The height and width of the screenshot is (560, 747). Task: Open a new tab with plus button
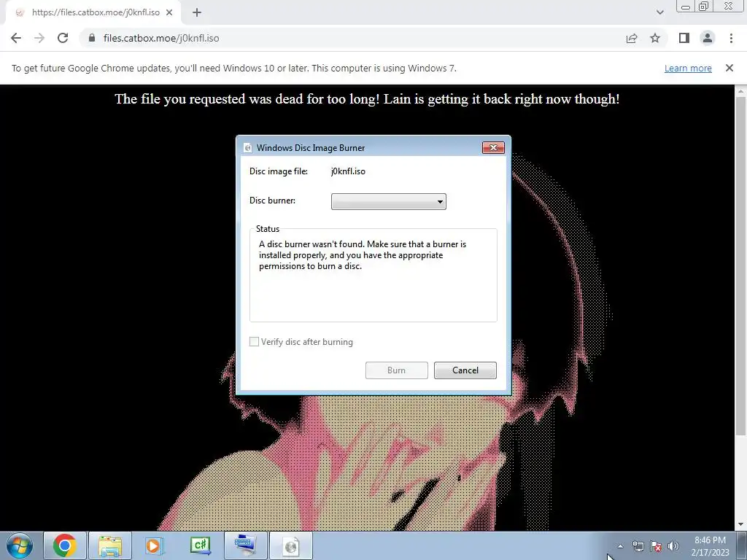(197, 12)
